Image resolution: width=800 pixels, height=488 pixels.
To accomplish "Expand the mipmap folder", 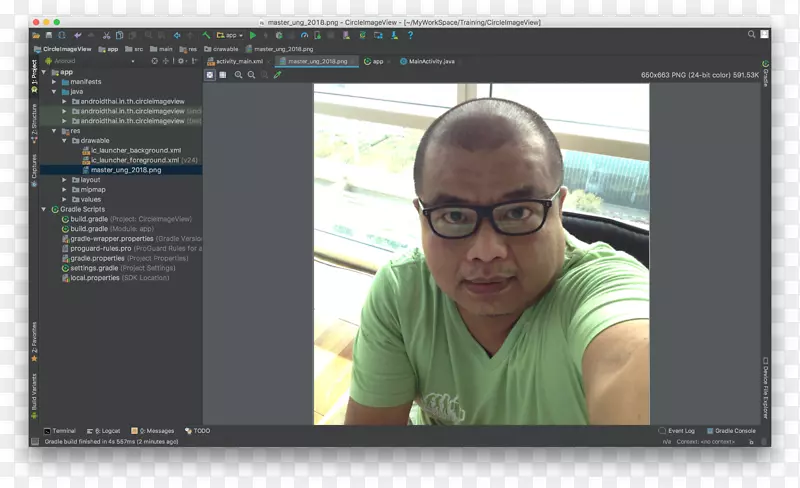I will 64,189.
